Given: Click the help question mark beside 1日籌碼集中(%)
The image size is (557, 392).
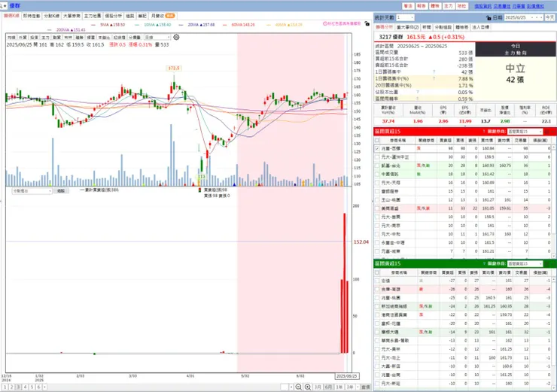Looking at the screenshot, I should pyautogui.click(x=434, y=78).
